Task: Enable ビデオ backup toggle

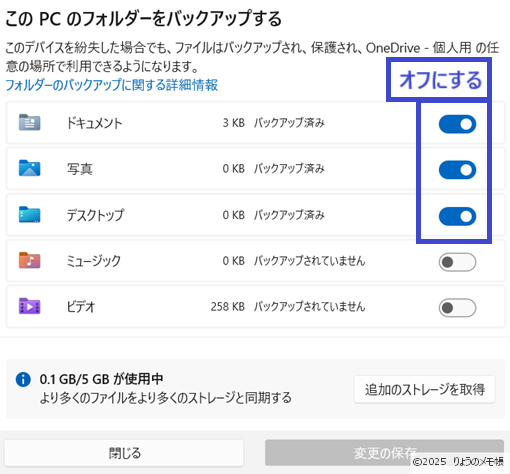Action: tap(457, 308)
